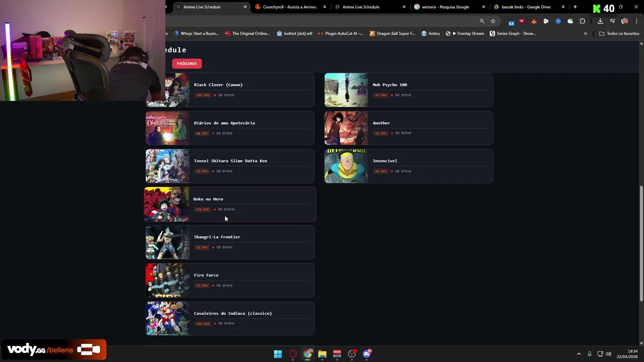Click the Invencível thumbnail image

click(x=346, y=166)
